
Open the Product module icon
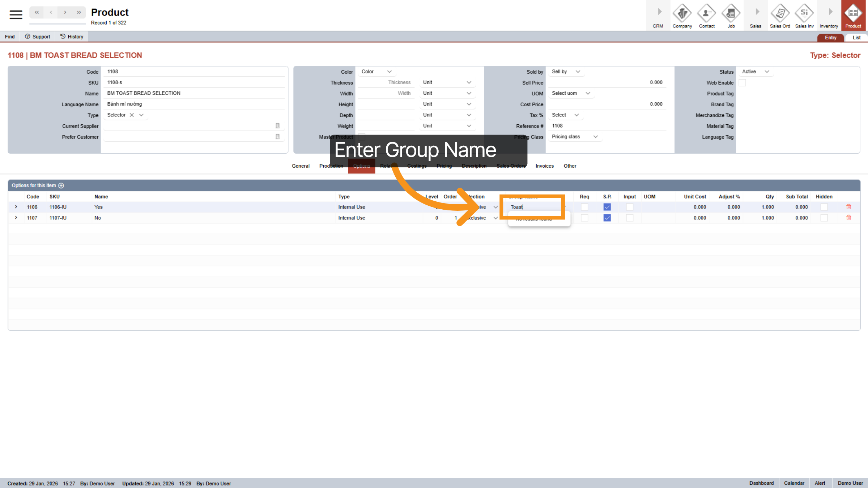[853, 15]
